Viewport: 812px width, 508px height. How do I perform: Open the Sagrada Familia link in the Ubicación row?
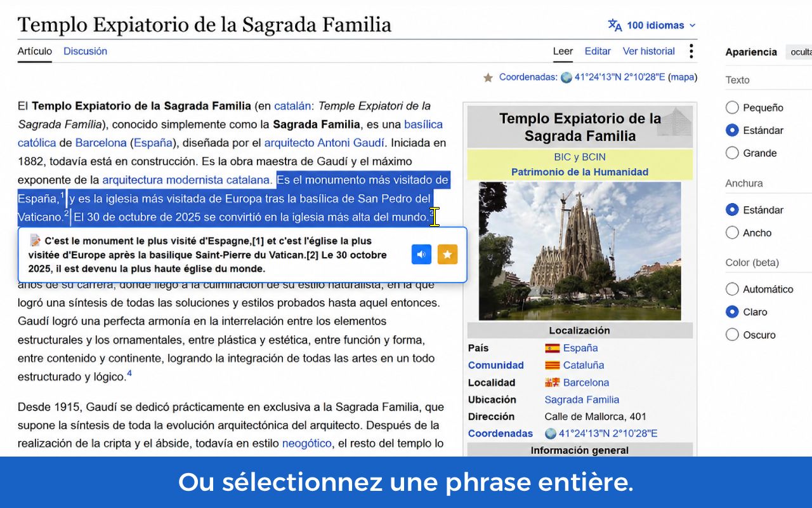pyautogui.click(x=582, y=399)
